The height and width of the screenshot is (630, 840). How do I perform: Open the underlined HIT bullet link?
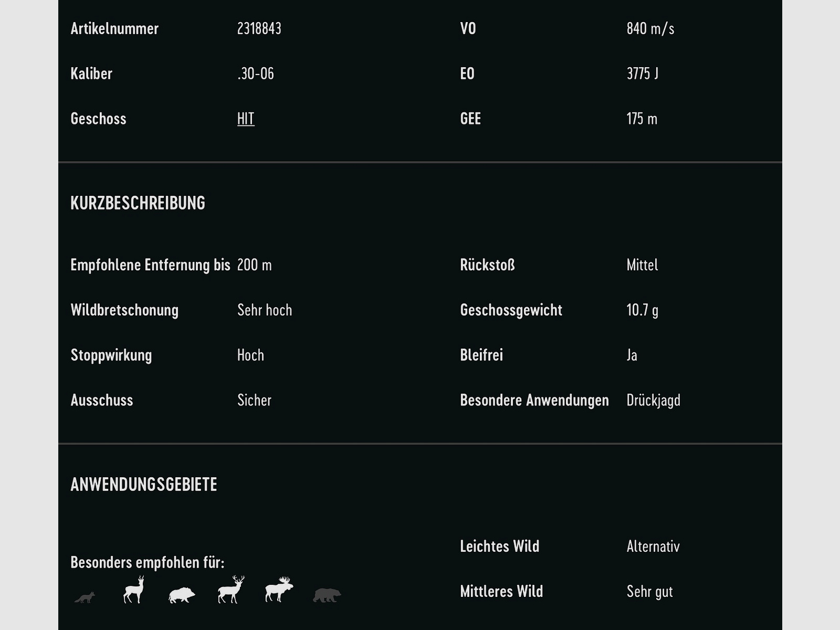point(246,119)
